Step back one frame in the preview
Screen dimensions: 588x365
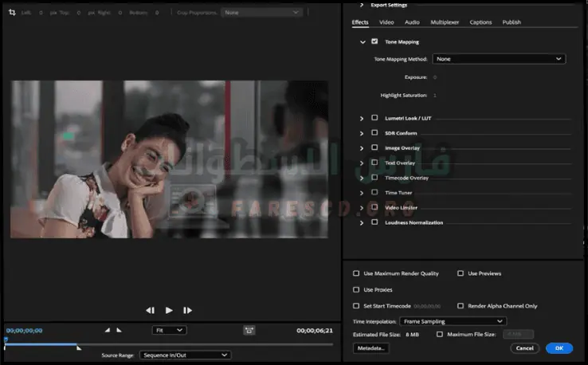click(150, 310)
